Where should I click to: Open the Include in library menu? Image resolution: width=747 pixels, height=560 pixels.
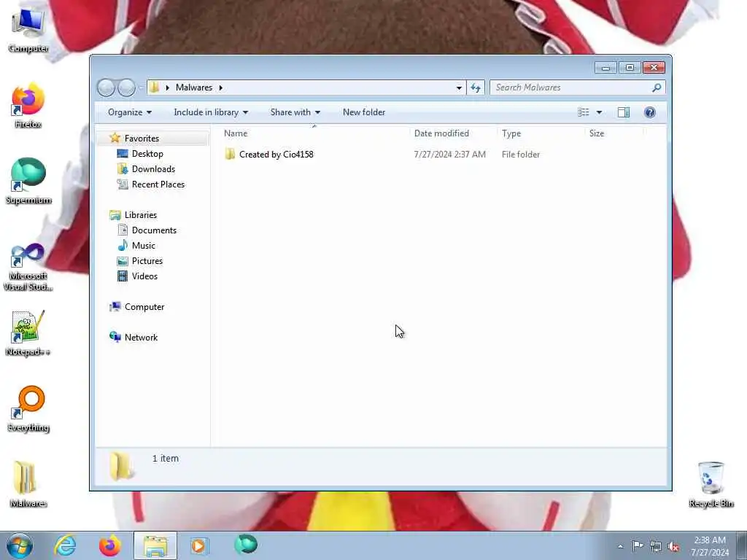pyautogui.click(x=211, y=112)
